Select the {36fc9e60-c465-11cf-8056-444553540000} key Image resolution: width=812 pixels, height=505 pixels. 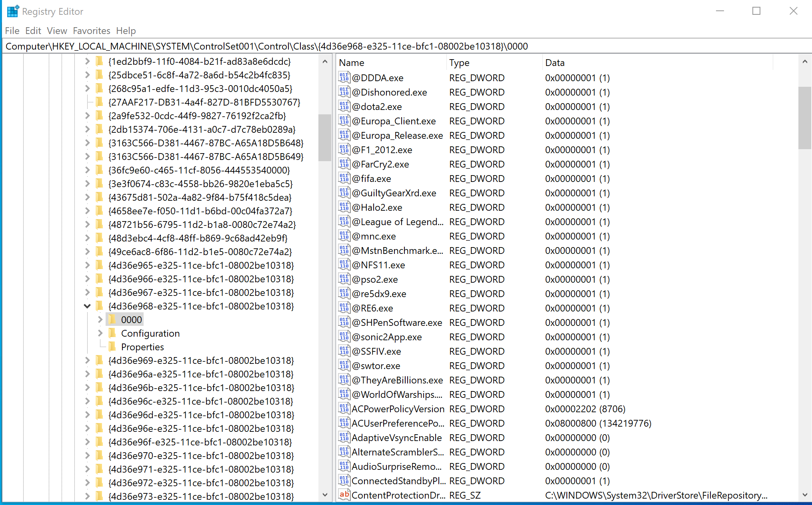pos(199,170)
